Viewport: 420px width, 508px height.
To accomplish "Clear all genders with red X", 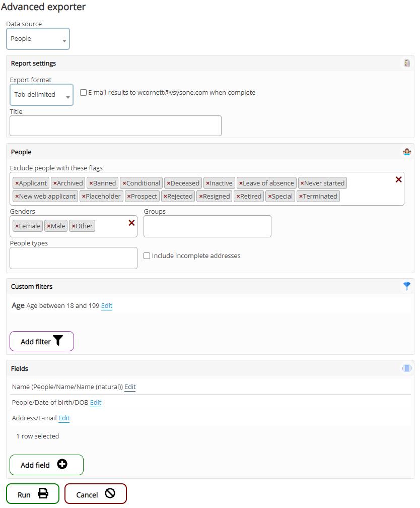I will click(x=131, y=223).
